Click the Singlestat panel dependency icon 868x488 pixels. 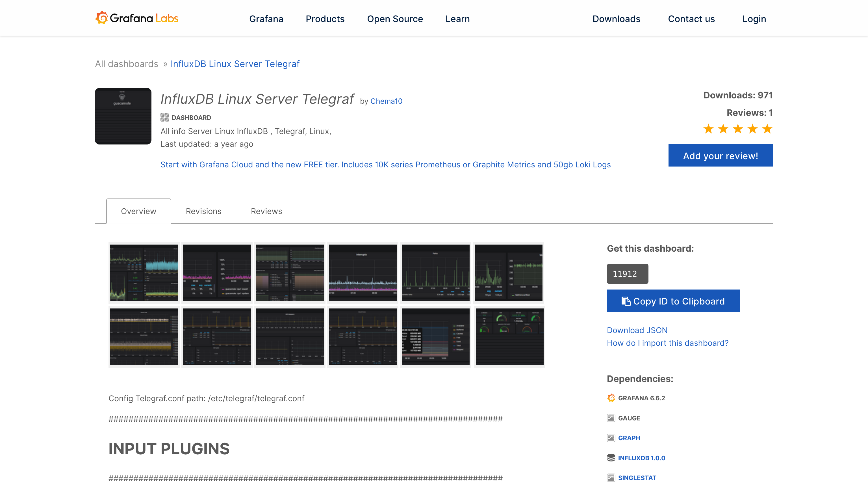[611, 478]
